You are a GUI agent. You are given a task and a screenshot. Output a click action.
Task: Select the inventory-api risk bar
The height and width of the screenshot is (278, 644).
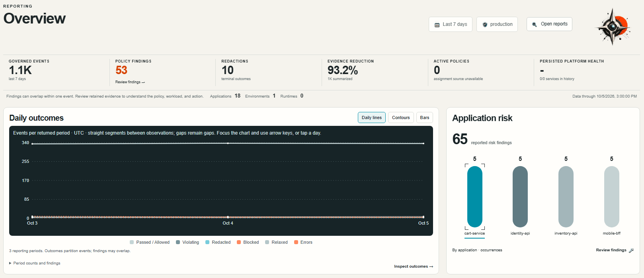[566, 197]
